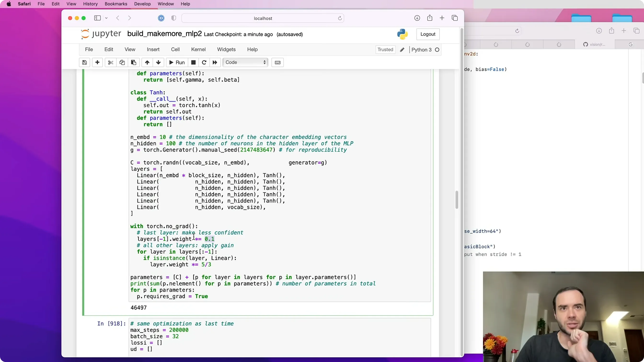Screen dimensions: 644x362
Task: Paste cells below using the paste icon
Action: [x=133, y=62]
